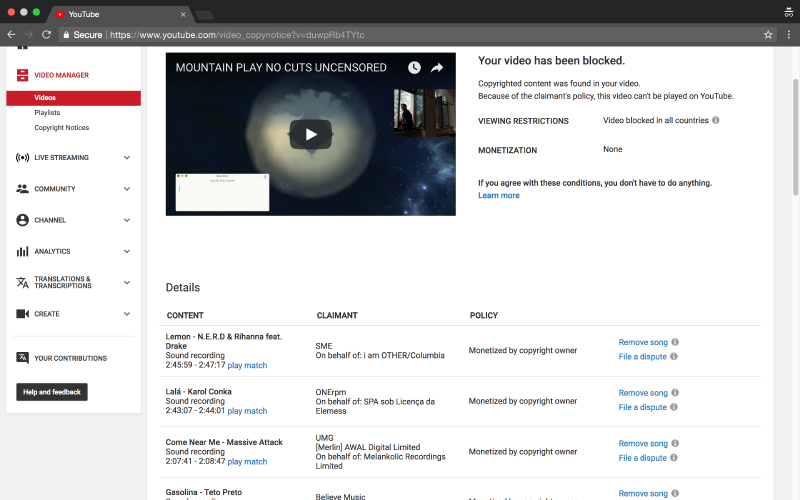Click info icon next to Remove song for Lalá

675,392
